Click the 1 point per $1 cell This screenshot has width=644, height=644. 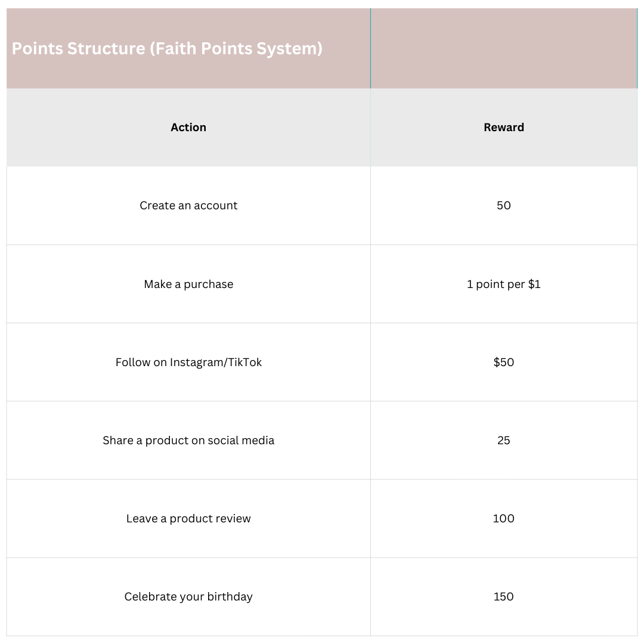click(504, 284)
